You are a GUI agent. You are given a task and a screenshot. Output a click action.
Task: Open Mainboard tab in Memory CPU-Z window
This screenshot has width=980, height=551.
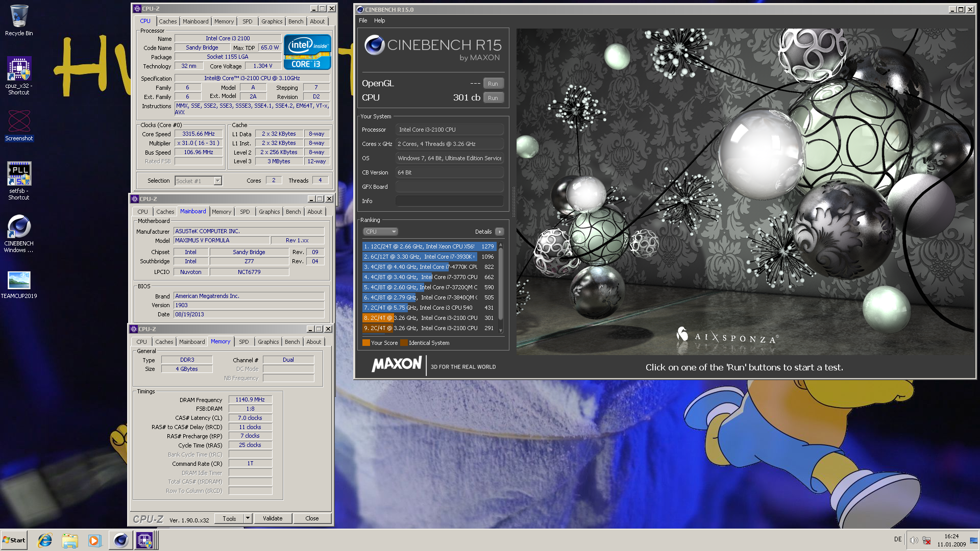pos(192,342)
